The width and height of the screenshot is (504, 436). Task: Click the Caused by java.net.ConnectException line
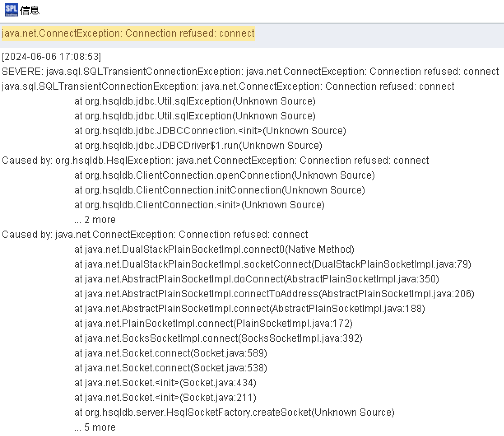(x=155, y=234)
